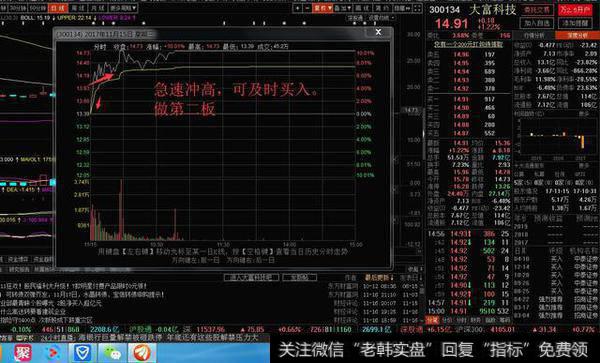Select the highlighted orange analysis tab
The width and height of the screenshot is (600, 363).
pos(577,36)
